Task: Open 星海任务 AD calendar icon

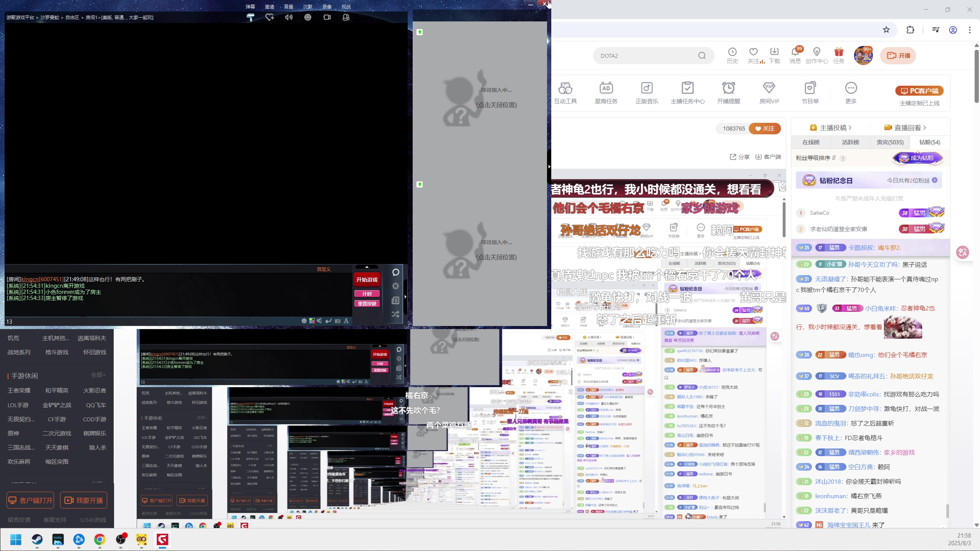Action: coord(606,93)
